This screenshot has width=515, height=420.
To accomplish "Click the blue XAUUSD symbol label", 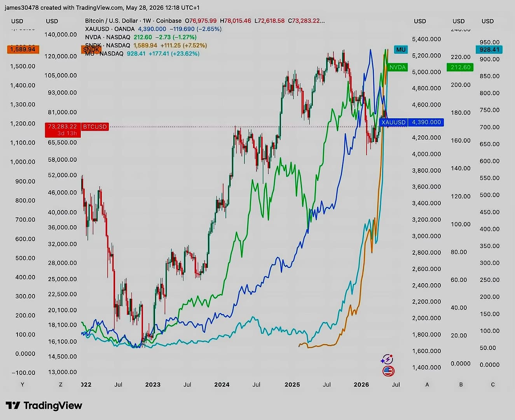I will (x=393, y=122).
